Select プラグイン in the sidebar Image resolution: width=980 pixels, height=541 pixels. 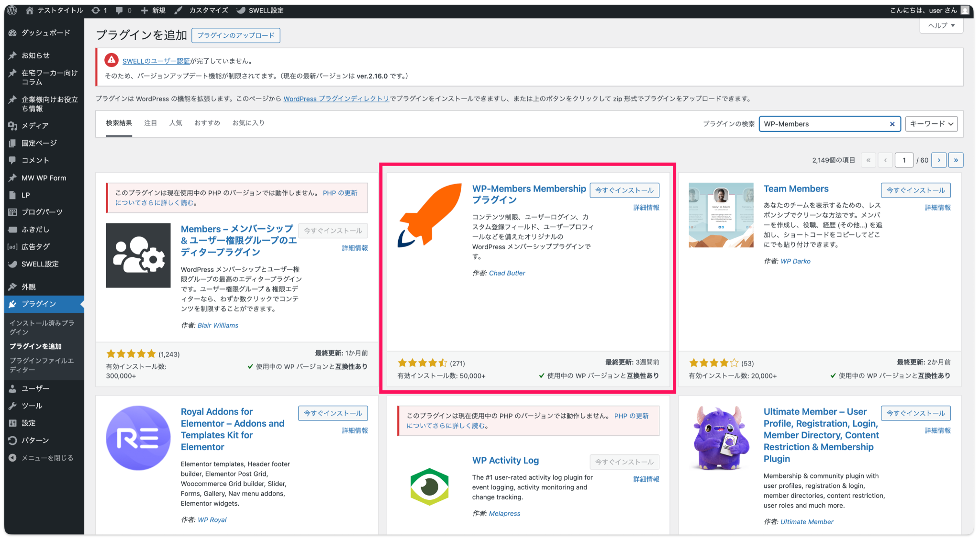[45, 304]
